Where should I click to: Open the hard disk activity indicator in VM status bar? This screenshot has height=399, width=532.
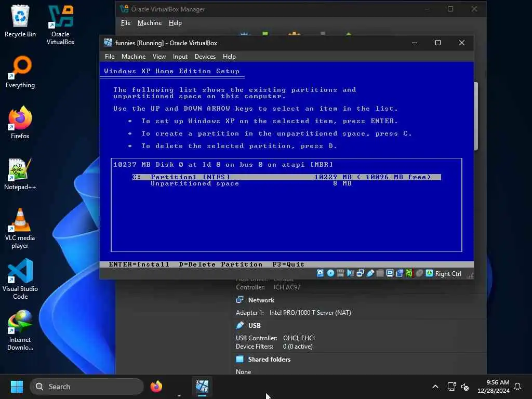(320, 273)
